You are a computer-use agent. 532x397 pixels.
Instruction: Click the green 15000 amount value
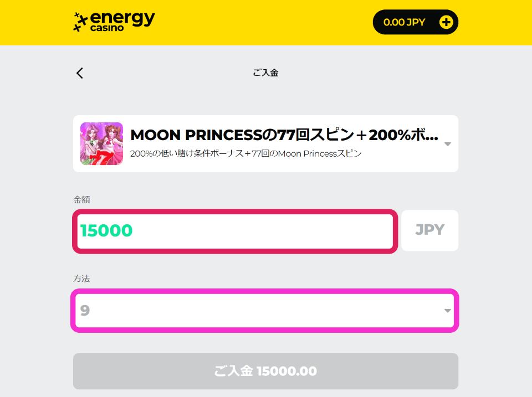point(106,230)
